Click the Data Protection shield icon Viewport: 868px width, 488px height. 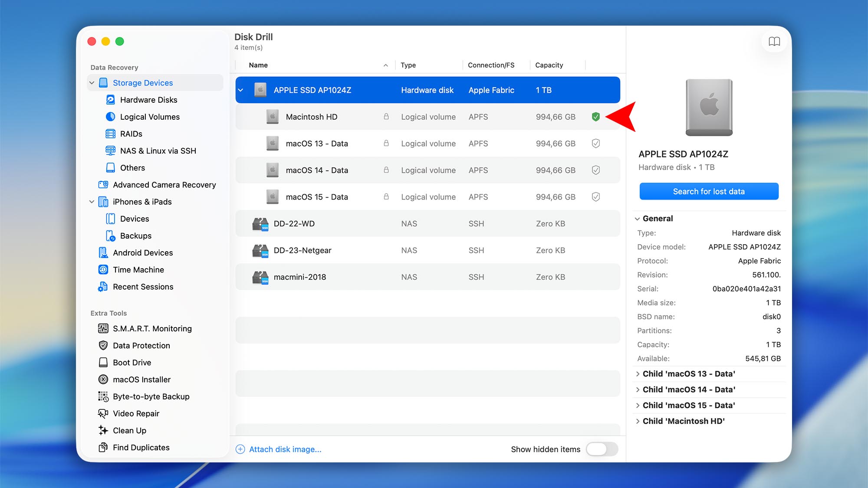pyautogui.click(x=103, y=345)
